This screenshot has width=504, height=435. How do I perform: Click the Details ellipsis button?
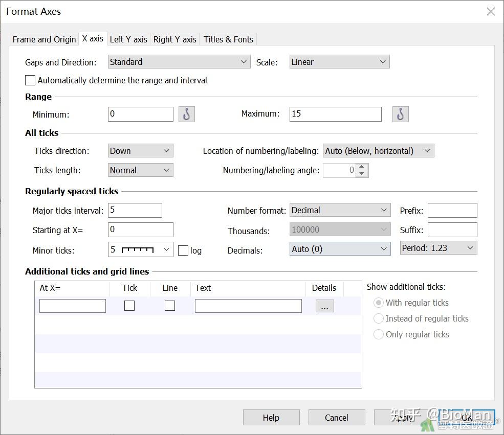[x=324, y=306]
